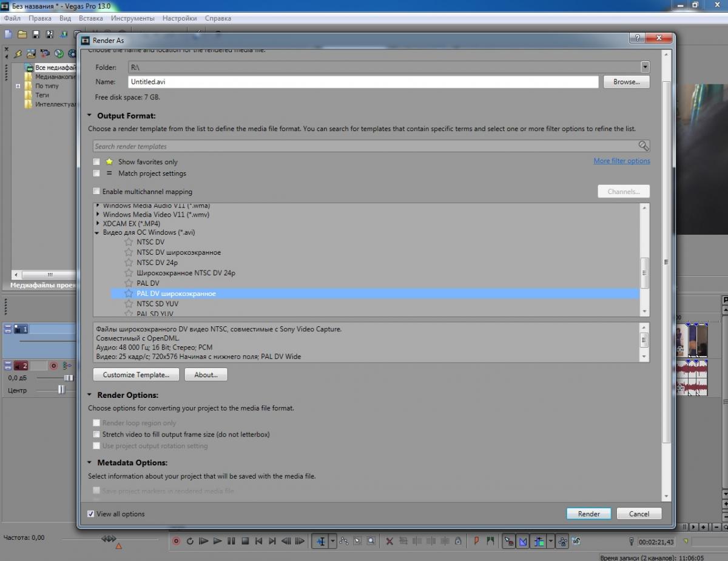
Task: Create new project from main toolbar
Action: [x=8, y=34]
